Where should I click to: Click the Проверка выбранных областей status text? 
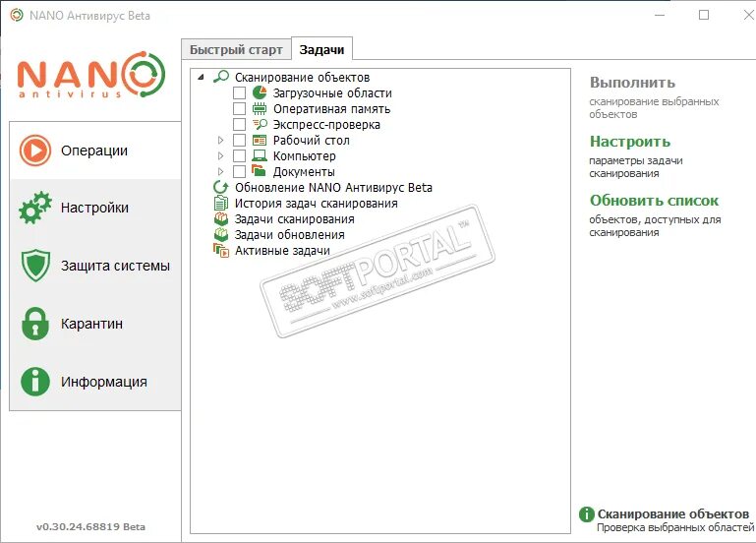coord(675,527)
